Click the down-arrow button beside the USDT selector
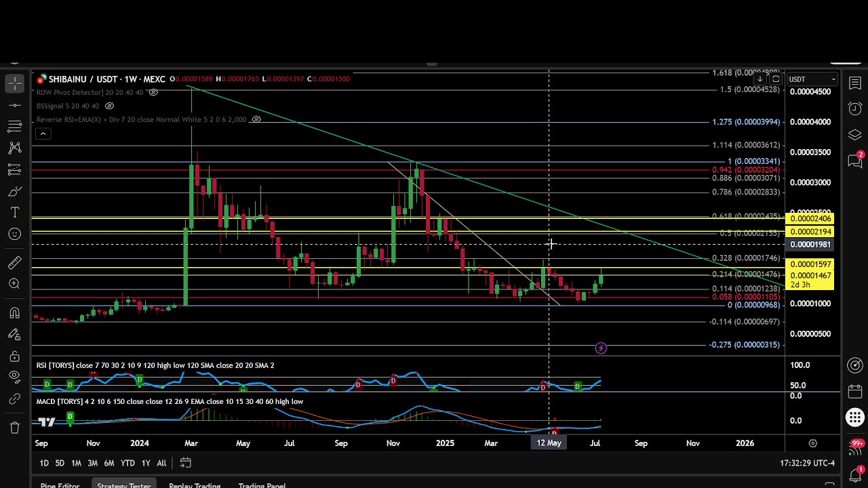 point(759,79)
